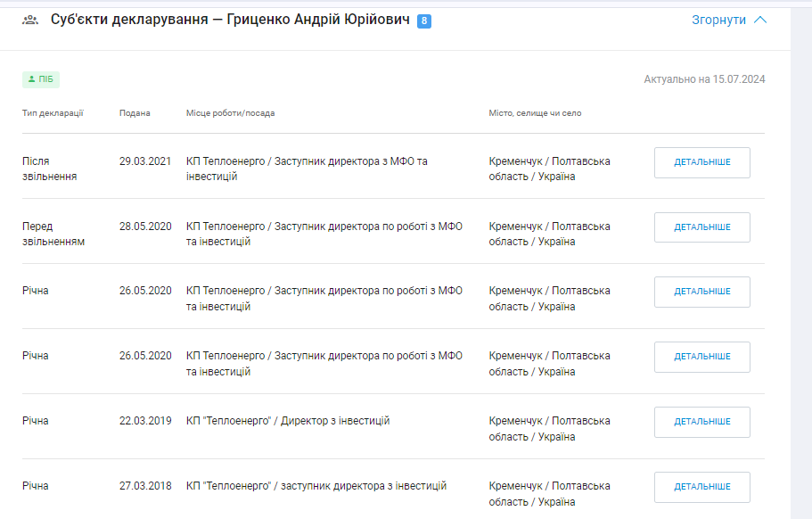Click the Директор з інвестицій position text
Screen dimensions: 812x519
pos(336,421)
